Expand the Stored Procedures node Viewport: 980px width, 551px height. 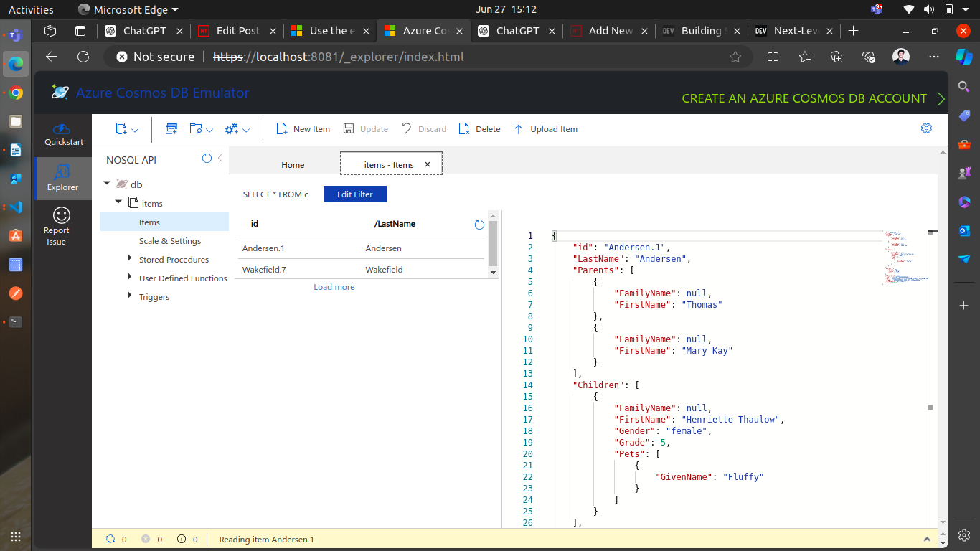click(129, 259)
